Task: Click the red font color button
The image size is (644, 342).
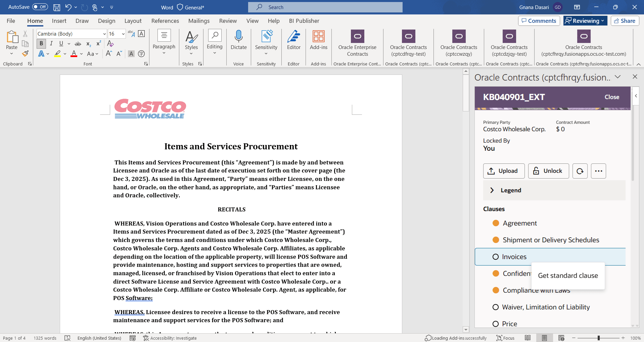Action: click(74, 54)
